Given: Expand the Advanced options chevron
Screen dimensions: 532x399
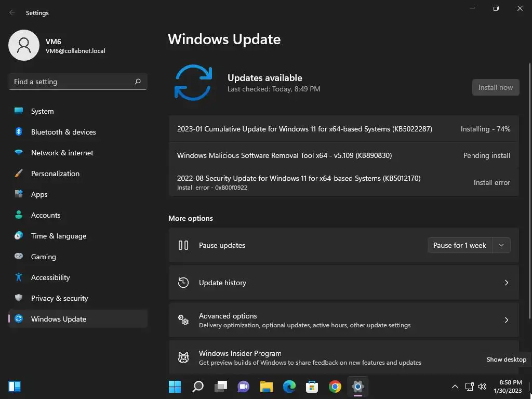Looking at the screenshot, I should (506, 320).
